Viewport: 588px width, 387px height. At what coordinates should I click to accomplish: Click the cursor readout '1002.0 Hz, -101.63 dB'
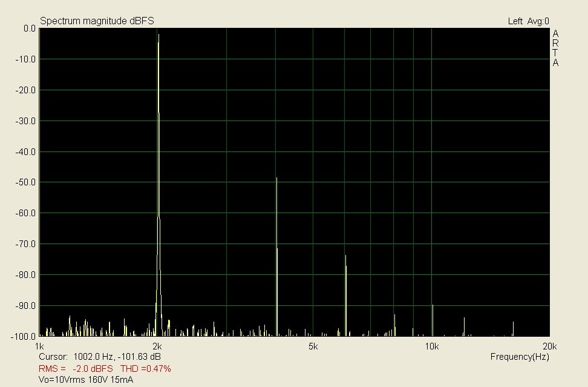(117, 357)
